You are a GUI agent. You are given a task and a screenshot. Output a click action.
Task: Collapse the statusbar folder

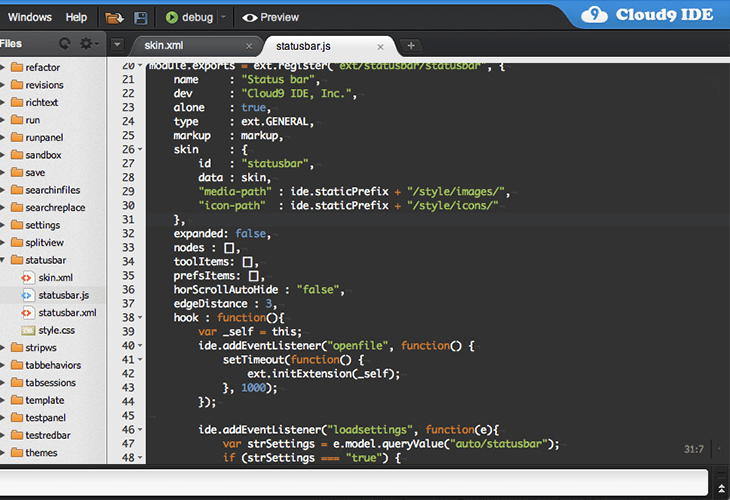(2, 260)
